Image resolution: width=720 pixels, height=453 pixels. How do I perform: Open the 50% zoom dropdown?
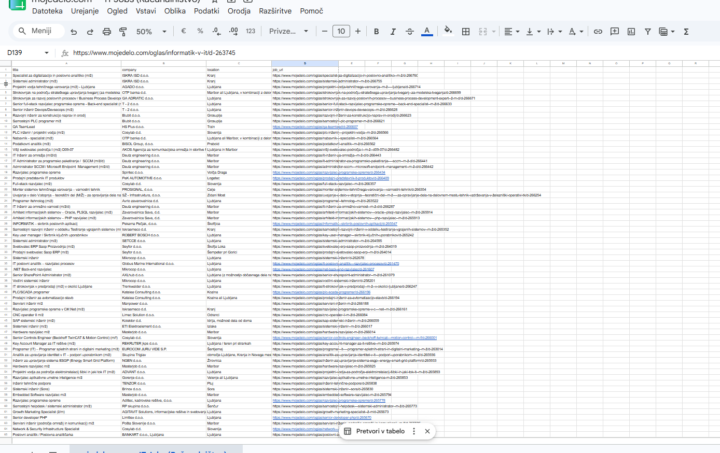[x=152, y=32]
